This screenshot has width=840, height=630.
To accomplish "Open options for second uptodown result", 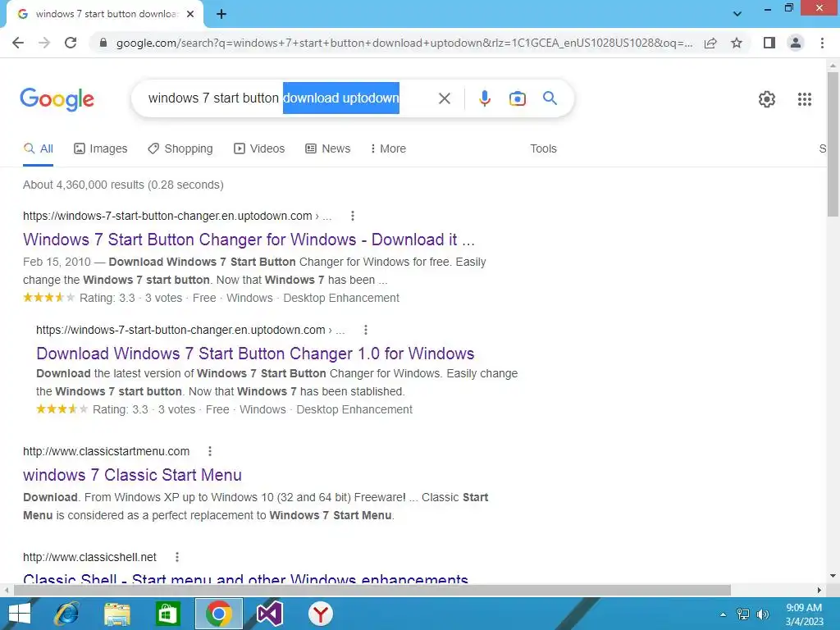I will (x=365, y=330).
